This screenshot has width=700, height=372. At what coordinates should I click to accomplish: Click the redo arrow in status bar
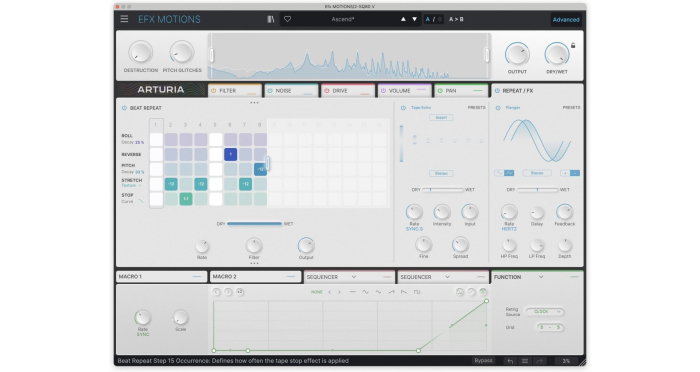(x=539, y=361)
